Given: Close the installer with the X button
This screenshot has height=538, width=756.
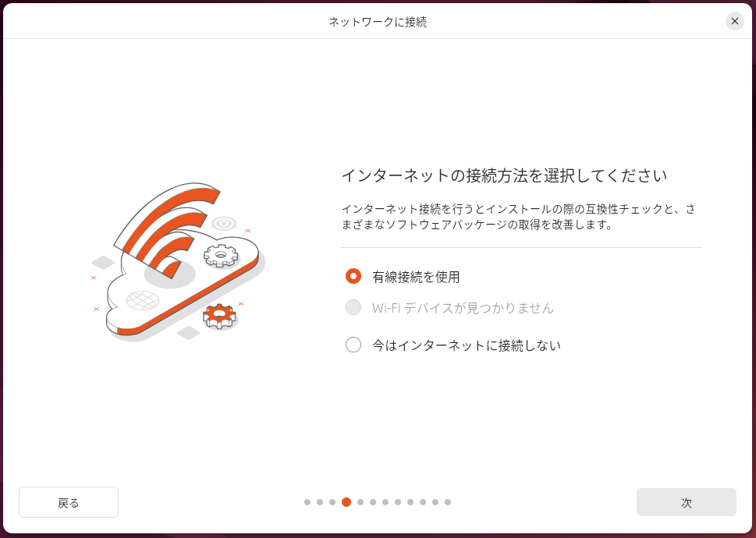Looking at the screenshot, I should tap(734, 21).
